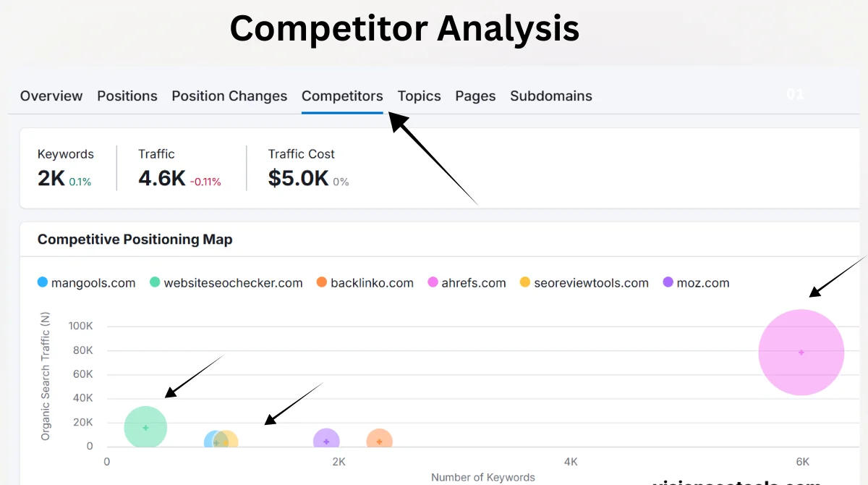This screenshot has height=485, width=868.
Task: Go to the Position Changes tab
Action: pyautogui.click(x=229, y=96)
